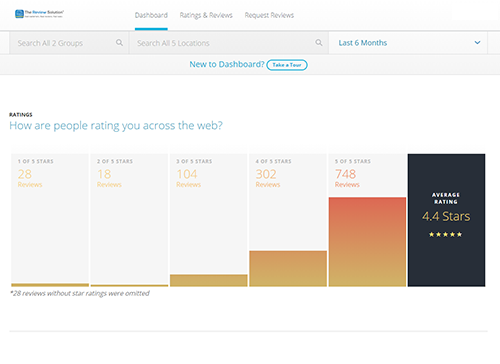Focus the Search All 2 Groups field
This screenshot has width=500, height=364.
coord(69,43)
